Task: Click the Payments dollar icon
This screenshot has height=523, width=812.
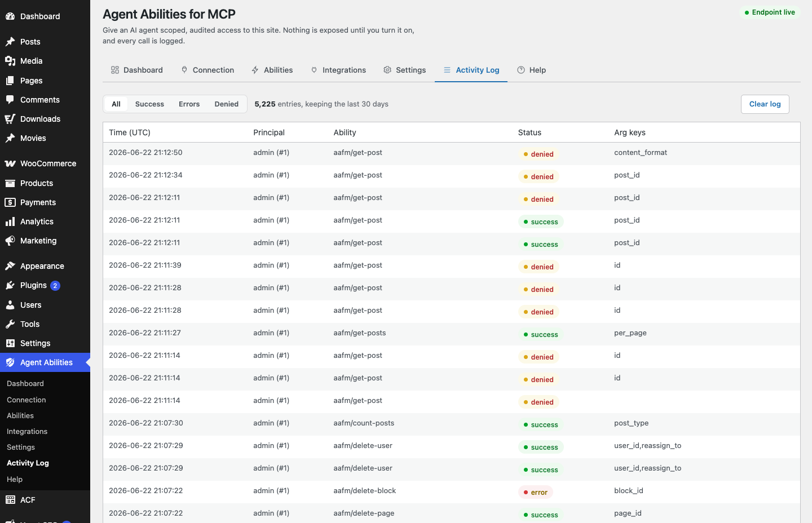Action: [x=10, y=202]
